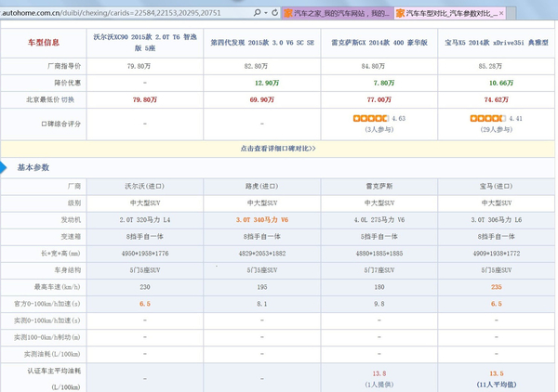Click the page refresh icon
Image resolution: width=558 pixels, height=392 pixels.
coord(275,14)
